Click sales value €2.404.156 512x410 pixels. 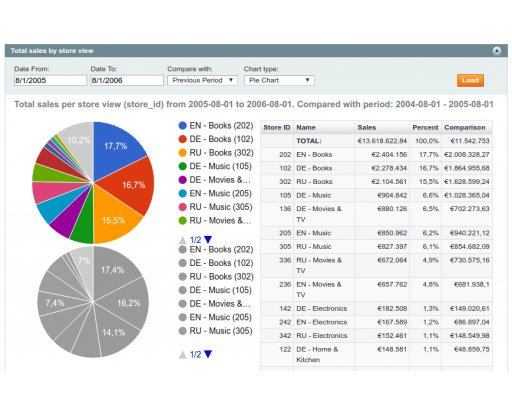tap(389, 155)
